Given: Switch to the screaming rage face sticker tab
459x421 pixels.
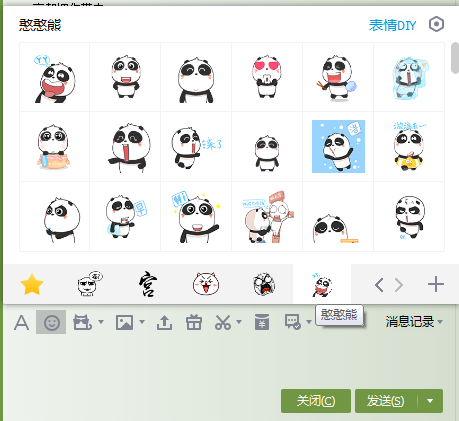Looking at the screenshot, I should tap(264, 284).
